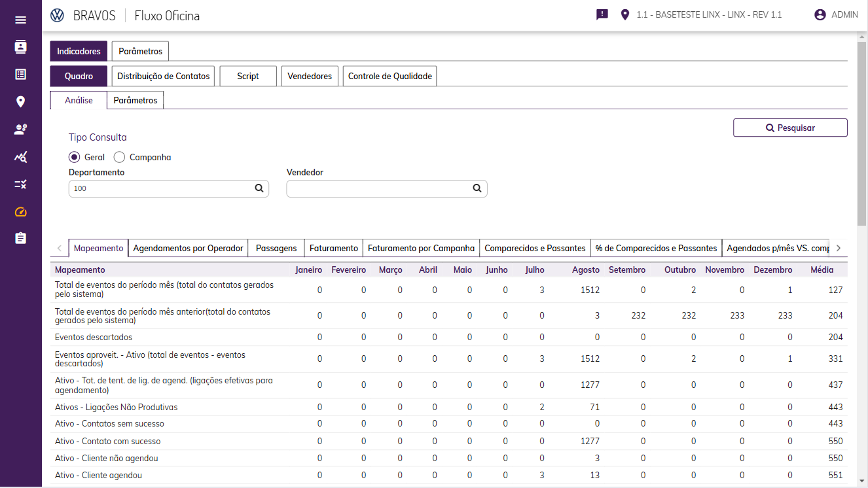Open the clipboard icon in the sidebar

(x=20, y=238)
